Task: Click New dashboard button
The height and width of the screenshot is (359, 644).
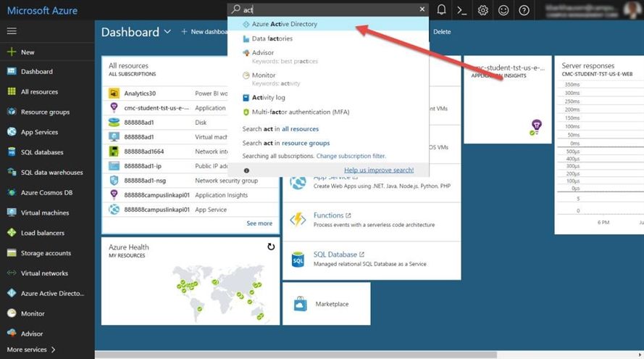Action: tap(204, 32)
